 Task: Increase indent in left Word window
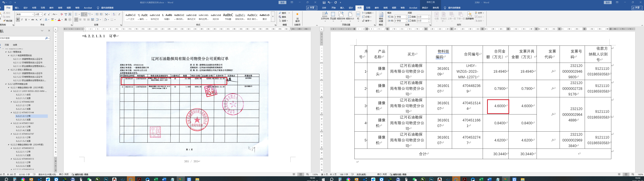101,14
